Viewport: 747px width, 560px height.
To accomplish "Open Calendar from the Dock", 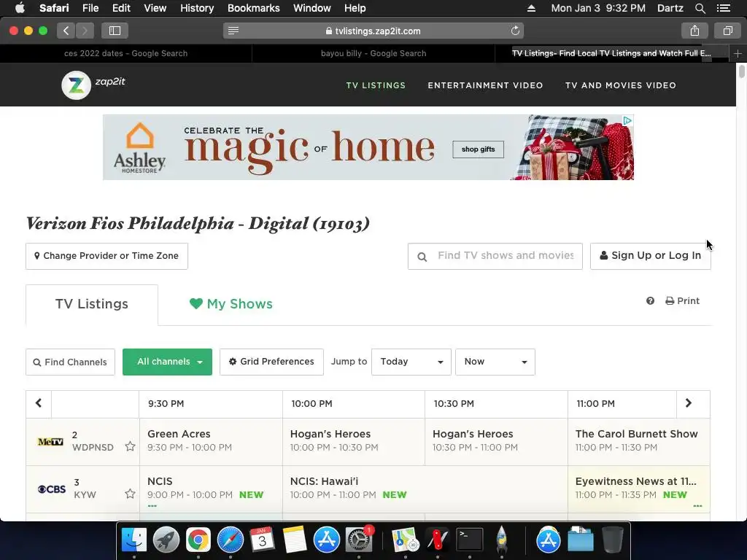I will [262, 540].
